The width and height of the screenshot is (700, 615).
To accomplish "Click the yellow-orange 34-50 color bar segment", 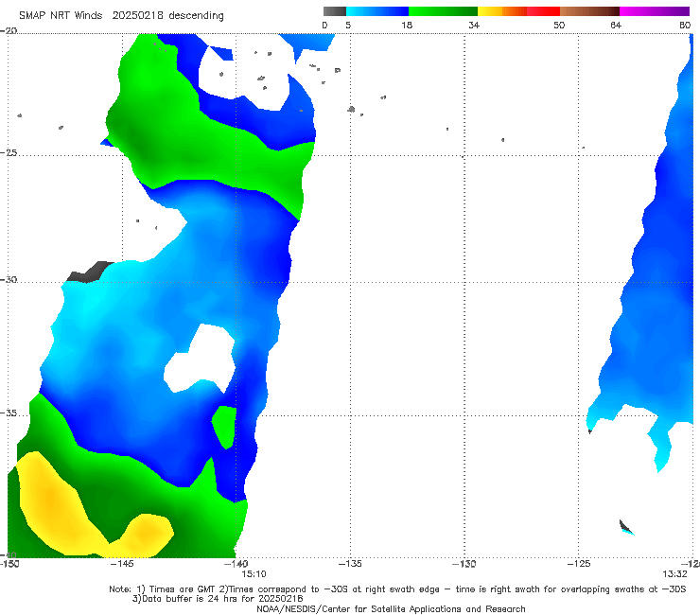I will click(518, 11).
